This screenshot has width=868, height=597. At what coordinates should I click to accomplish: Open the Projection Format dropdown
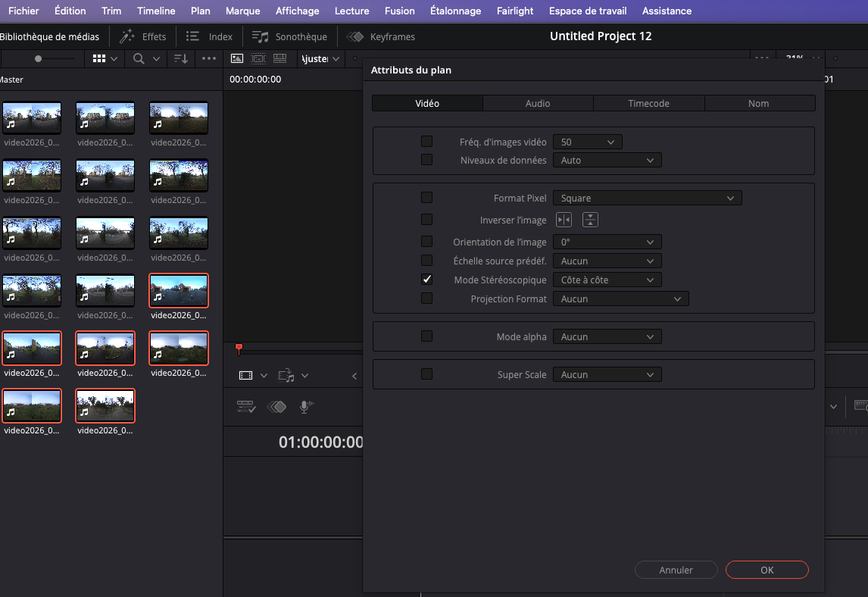620,298
